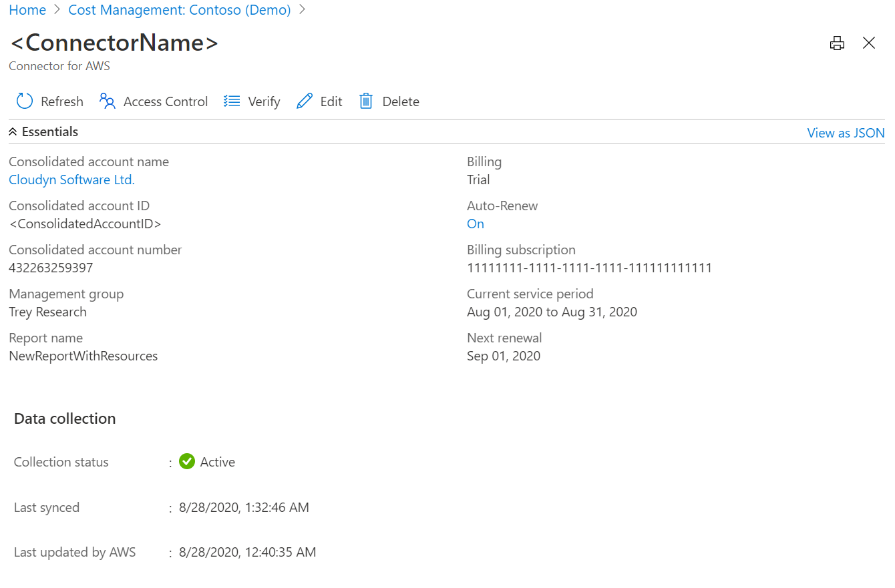Click the Report name label
Screen dimensions: 895x588
click(46, 338)
